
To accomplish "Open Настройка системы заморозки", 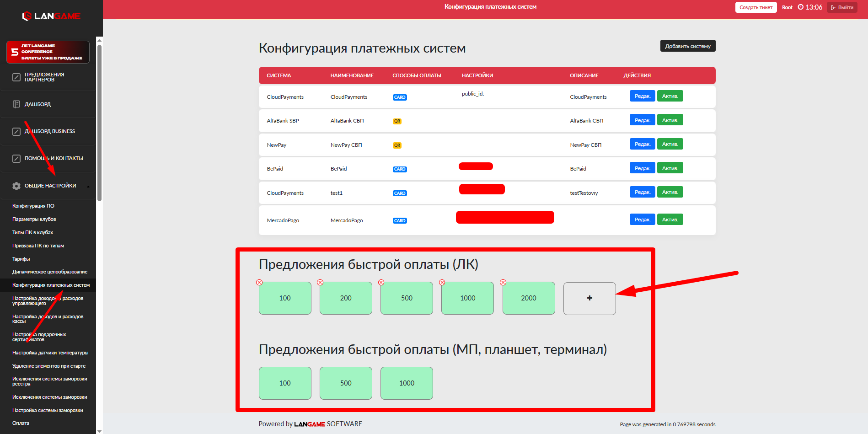I will point(48,410).
